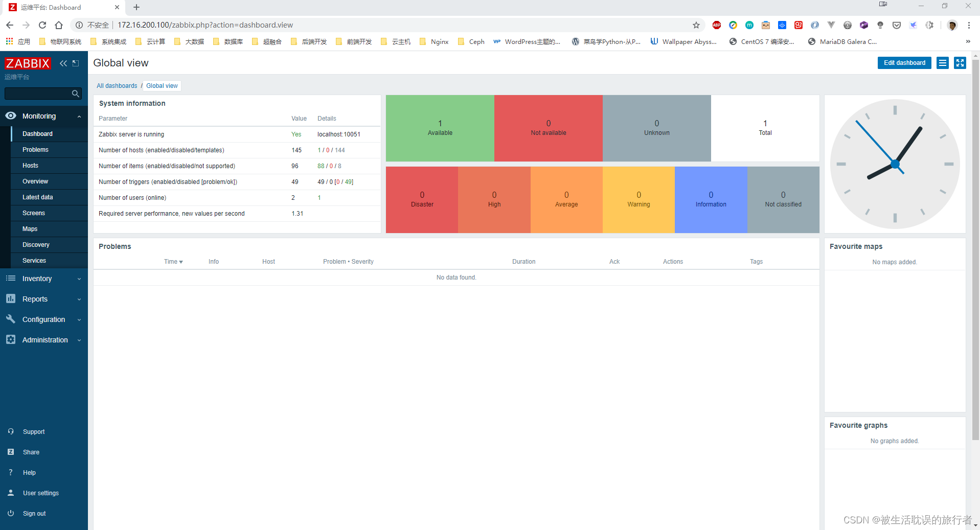Open the Hosts submenu item

click(x=50, y=166)
